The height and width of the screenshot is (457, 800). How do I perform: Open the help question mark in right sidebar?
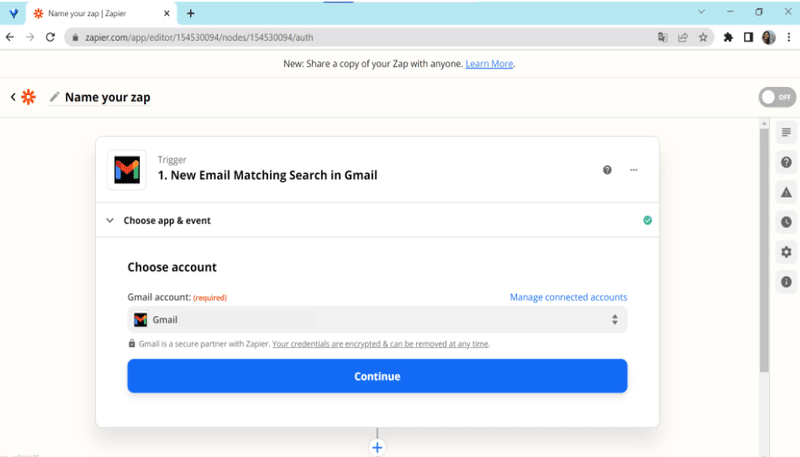(x=786, y=162)
